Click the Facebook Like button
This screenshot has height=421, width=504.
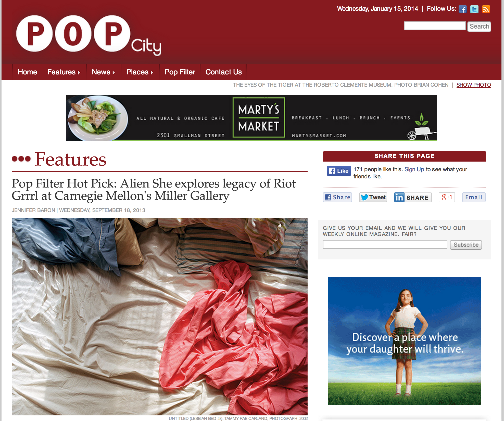point(339,171)
